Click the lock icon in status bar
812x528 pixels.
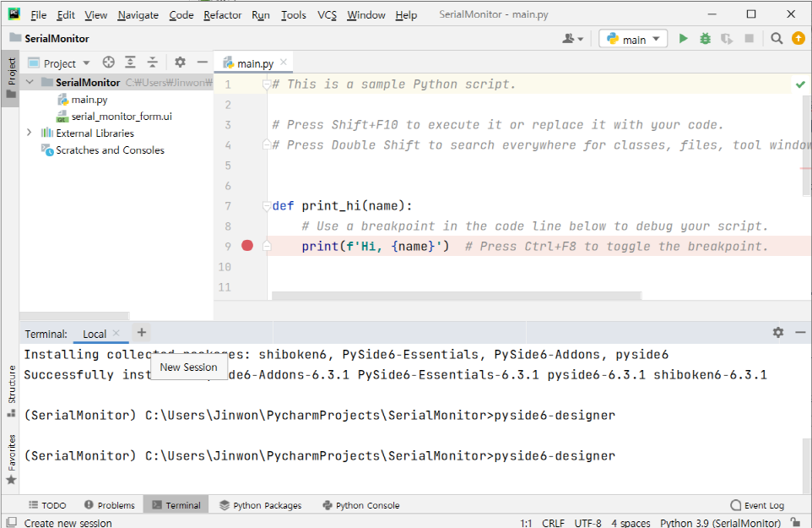(x=795, y=522)
